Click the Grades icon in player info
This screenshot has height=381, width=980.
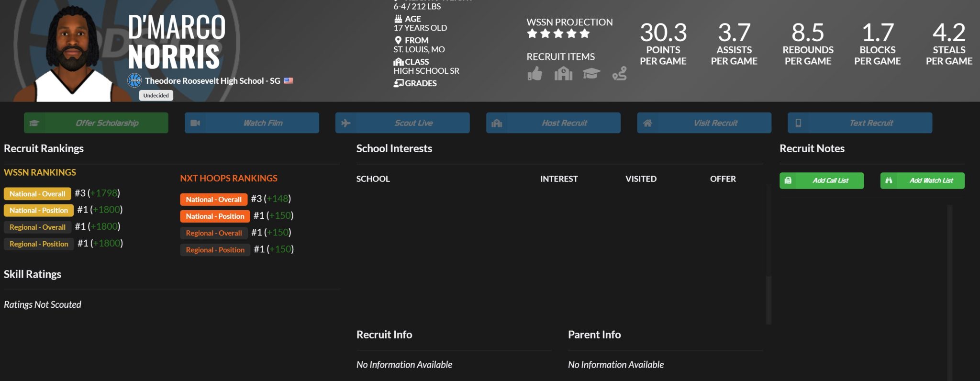coord(398,83)
